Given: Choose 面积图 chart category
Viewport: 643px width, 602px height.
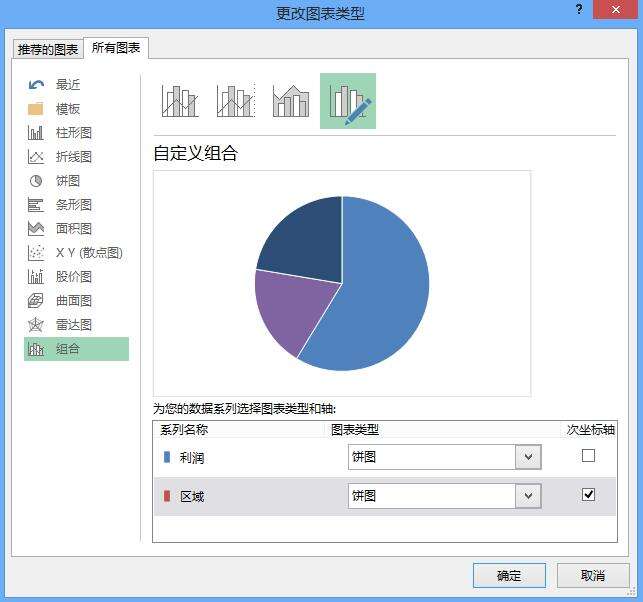Looking at the screenshot, I should tap(74, 228).
